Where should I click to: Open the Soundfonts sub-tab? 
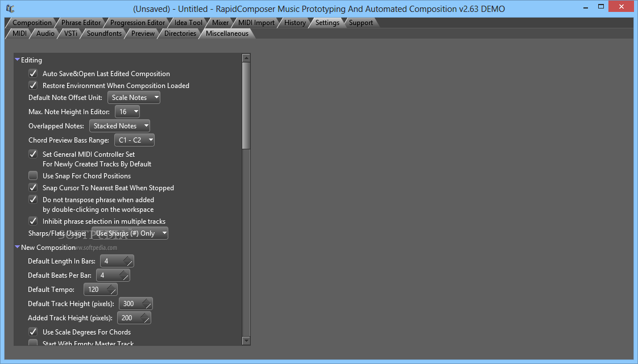(104, 34)
